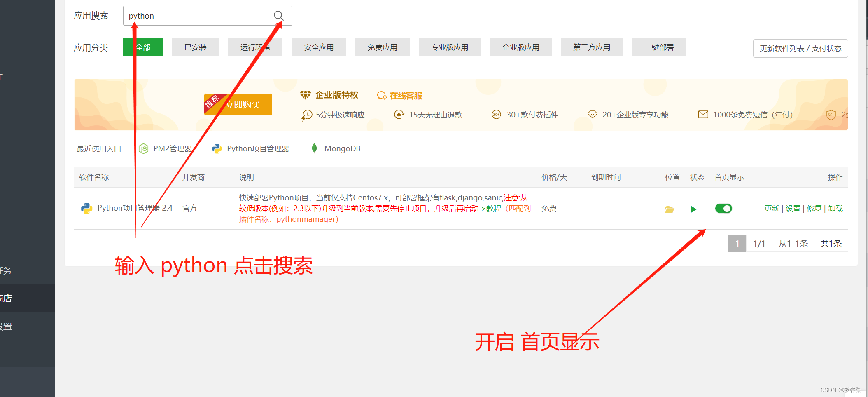868x397 pixels.
Task: Focus the application search input field
Action: (x=208, y=16)
